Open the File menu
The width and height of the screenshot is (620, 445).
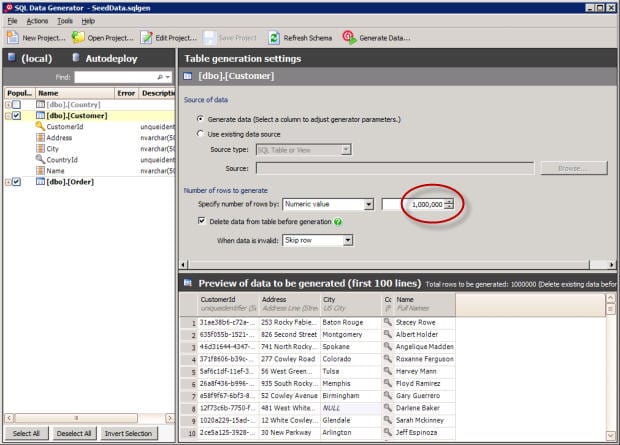(x=12, y=21)
